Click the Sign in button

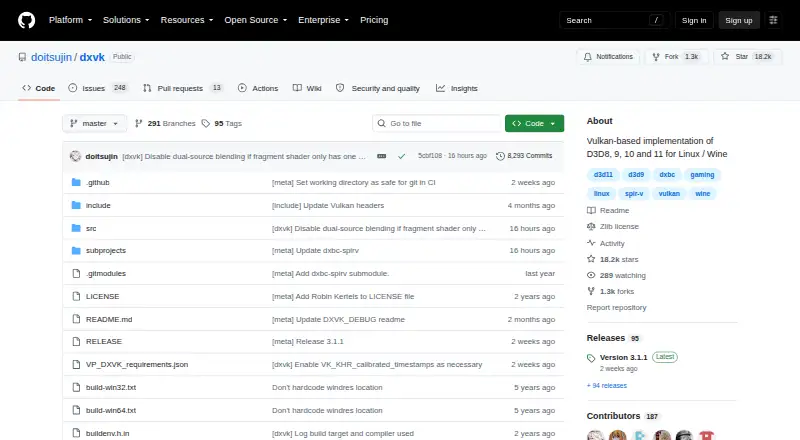click(694, 20)
